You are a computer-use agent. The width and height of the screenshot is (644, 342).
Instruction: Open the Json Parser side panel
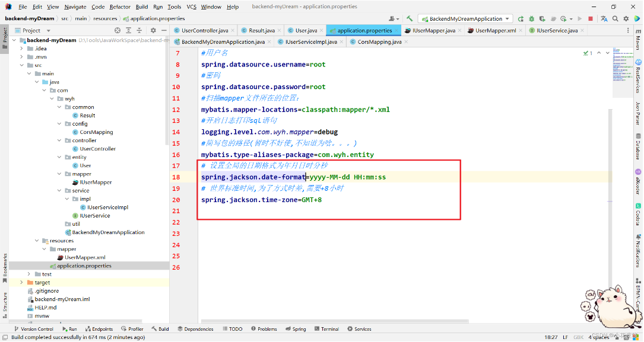(x=638, y=113)
